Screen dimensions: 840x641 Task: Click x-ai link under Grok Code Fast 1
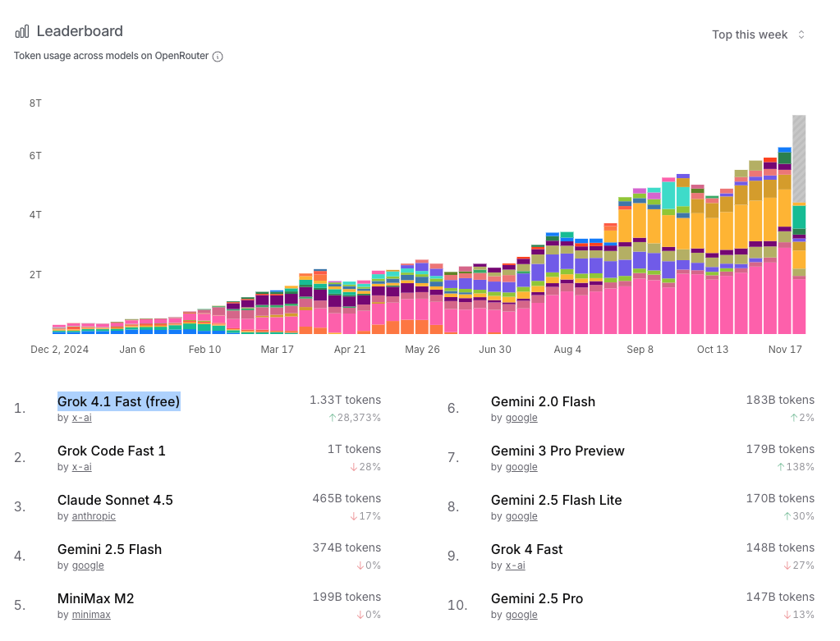tap(81, 467)
